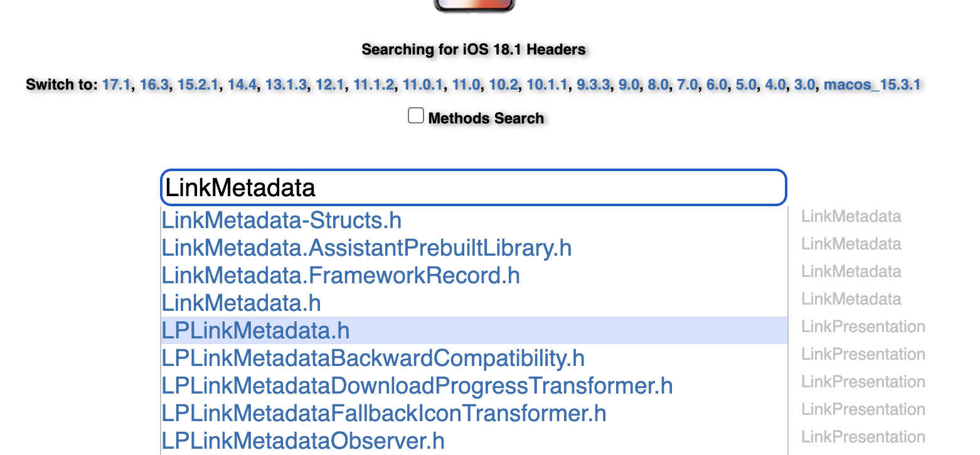Viewport: 980px width, 455px height.
Task: Click the app icon at the top
Action: [x=474, y=5]
